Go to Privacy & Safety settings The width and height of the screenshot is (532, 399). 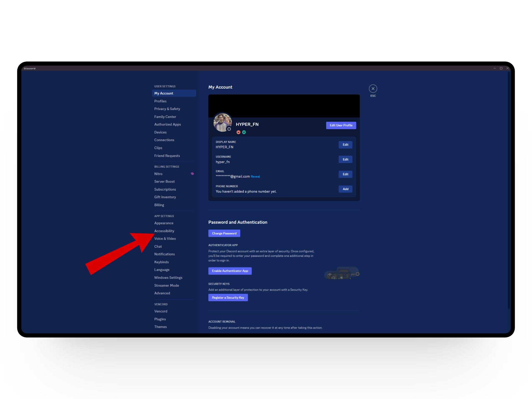point(167,109)
